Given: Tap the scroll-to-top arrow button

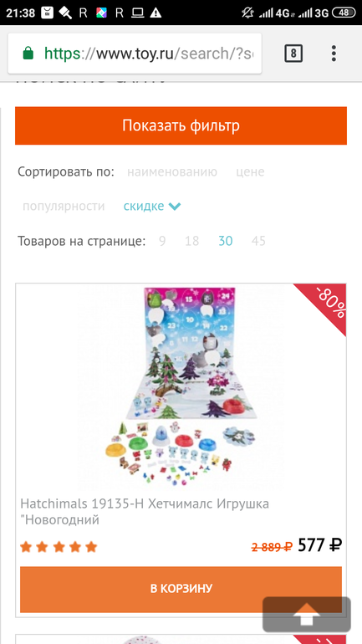Looking at the screenshot, I should 307,615.
